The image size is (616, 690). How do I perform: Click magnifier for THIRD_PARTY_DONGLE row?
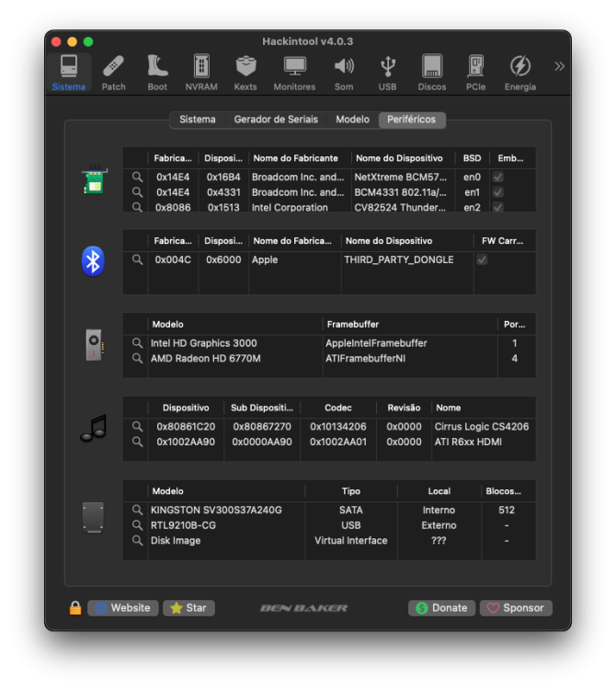(x=138, y=259)
